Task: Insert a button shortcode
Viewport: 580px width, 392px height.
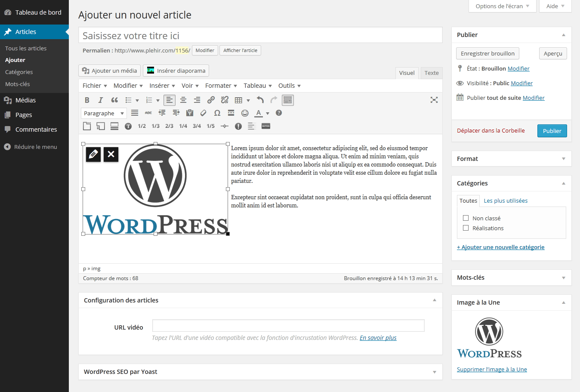Action: click(x=266, y=126)
